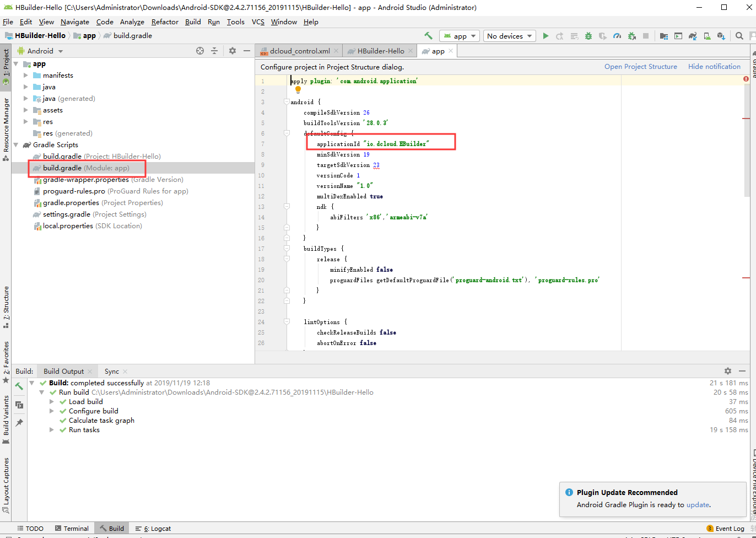Click Open Project Structure link

(640, 67)
